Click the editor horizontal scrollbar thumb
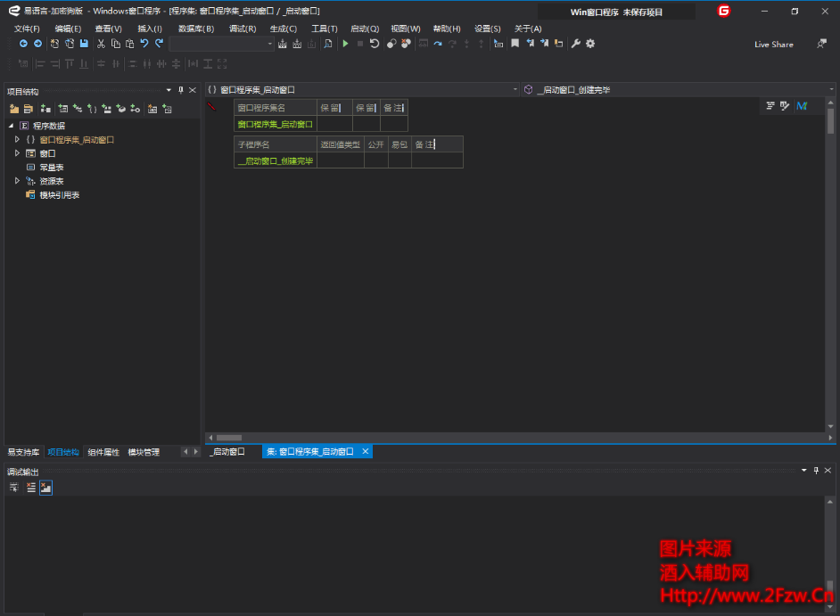The image size is (840, 616). coord(229,438)
